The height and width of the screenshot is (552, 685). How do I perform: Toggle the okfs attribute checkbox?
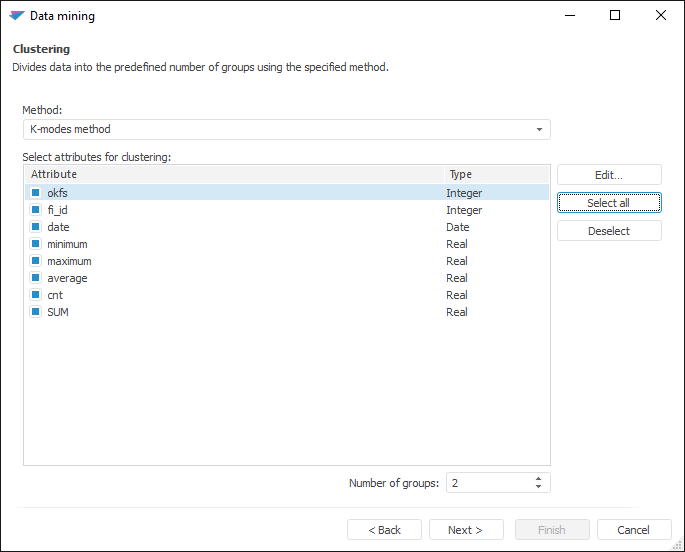tap(36, 193)
